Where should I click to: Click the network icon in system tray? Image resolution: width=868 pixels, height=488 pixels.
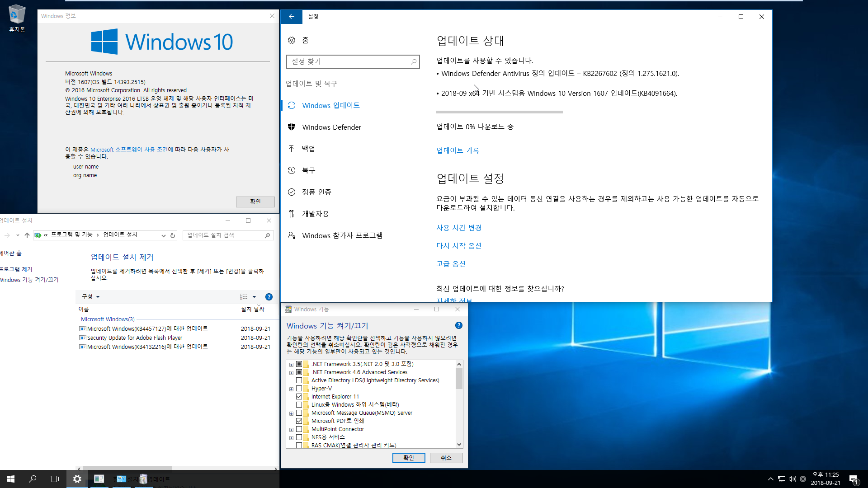(782, 479)
